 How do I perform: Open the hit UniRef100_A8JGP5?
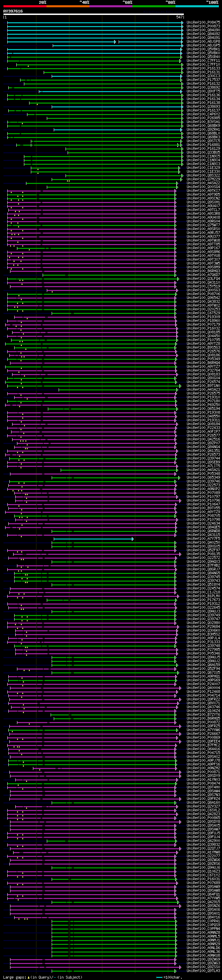point(203,45)
